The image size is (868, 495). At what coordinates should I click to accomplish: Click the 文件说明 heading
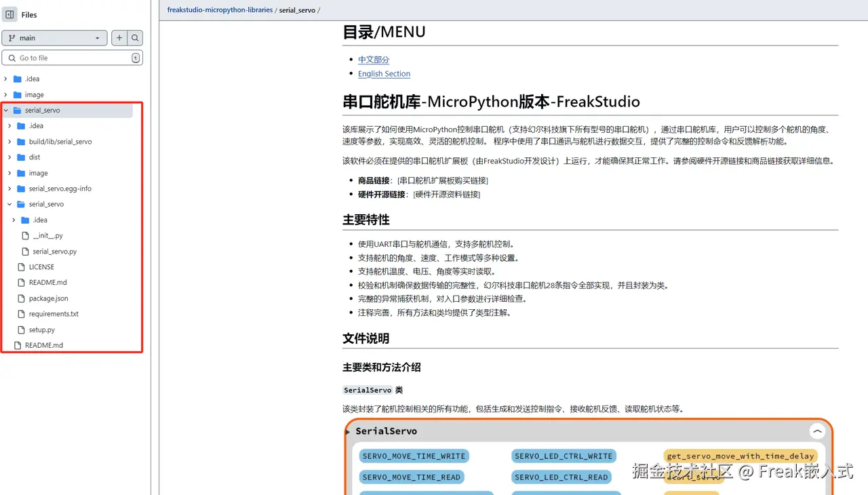[x=366, y=338]
